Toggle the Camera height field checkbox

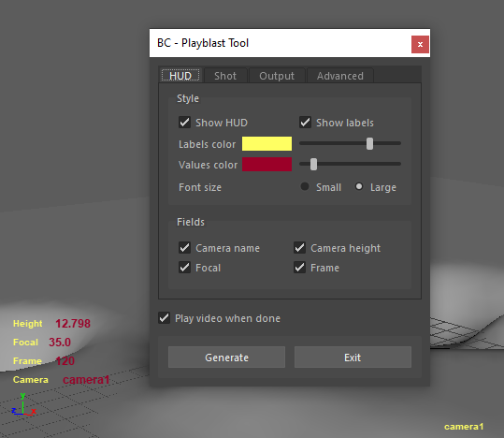[299, 248]
